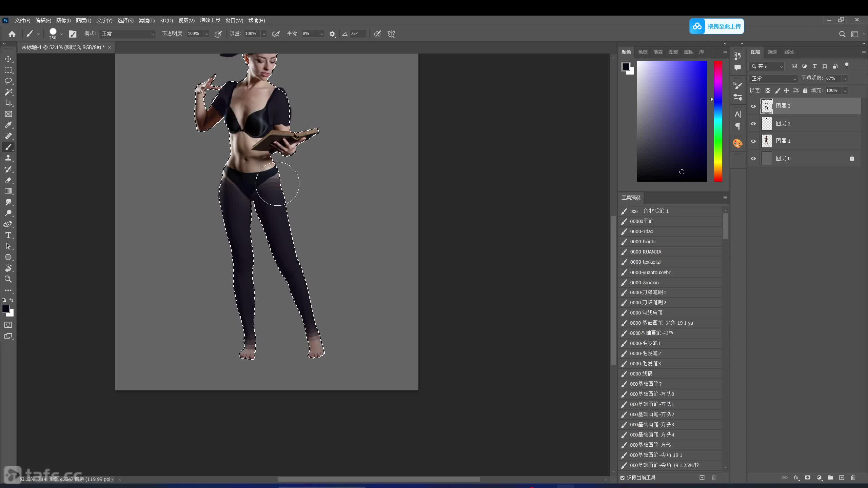Select the Clone Stamp tool
Screen dimensions: 868x488
(x=8, y=158)
